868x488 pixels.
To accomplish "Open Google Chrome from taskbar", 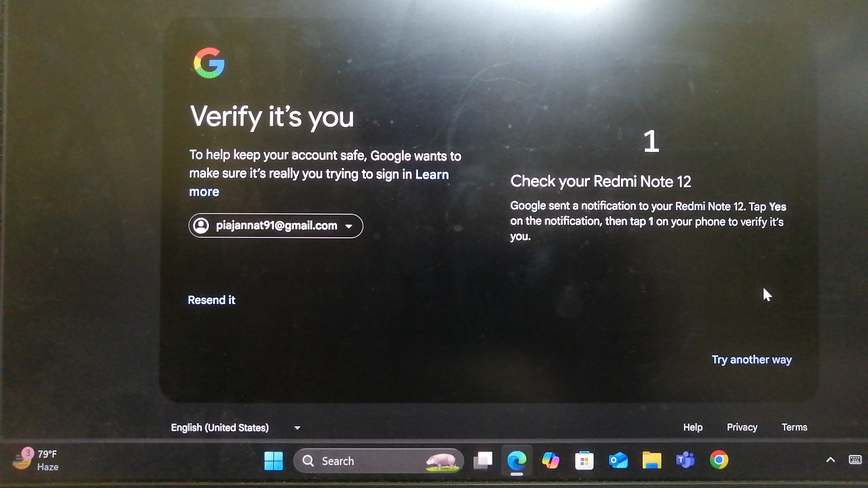I will [x=719, y=460].
